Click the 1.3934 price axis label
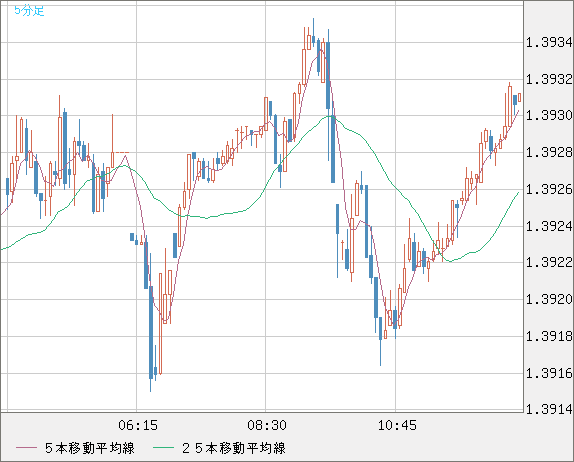The width and height of the screenshot is (574, 462). pos(549,42)
